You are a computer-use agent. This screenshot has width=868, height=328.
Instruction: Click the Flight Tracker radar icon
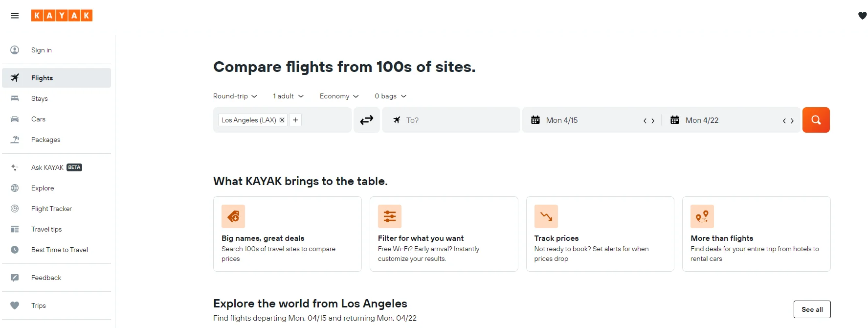click(x=15, y=209)
